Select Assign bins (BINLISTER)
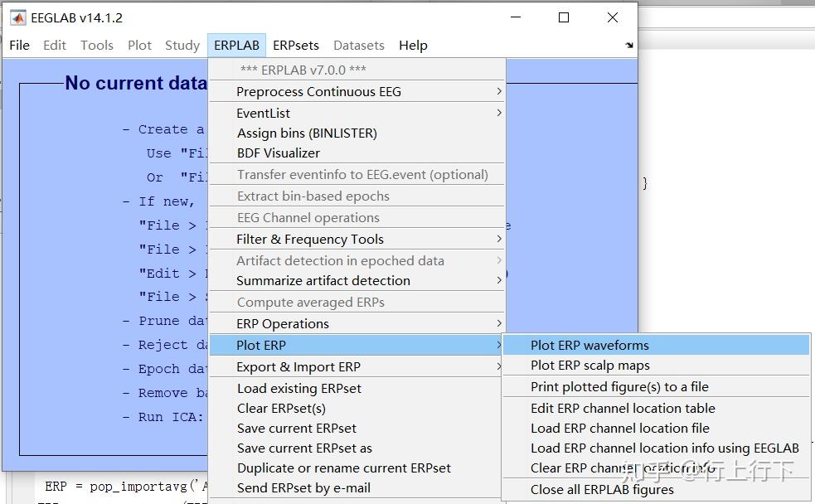The image size is (815, 504). 307,133
